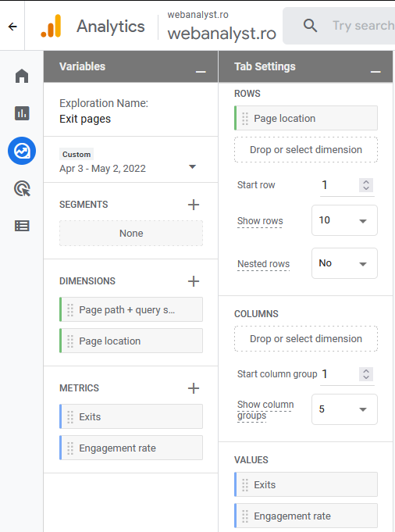Click the Start row stepper arrows
395x532 pixels.
pos(366,185)
